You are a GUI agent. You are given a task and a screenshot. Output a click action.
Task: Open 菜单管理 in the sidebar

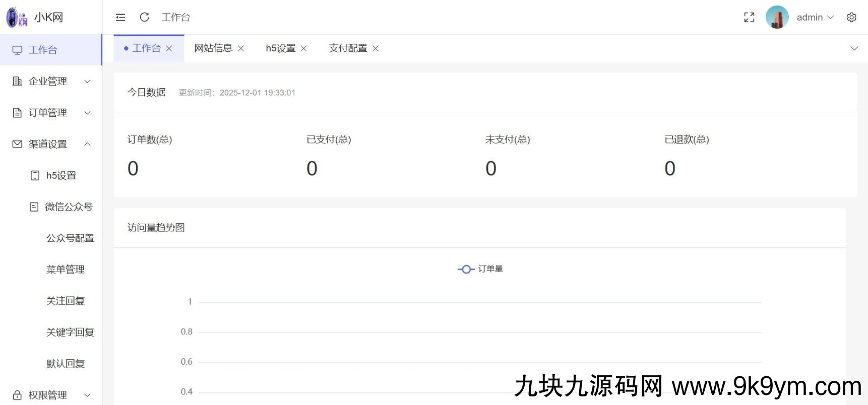point(51,269)
